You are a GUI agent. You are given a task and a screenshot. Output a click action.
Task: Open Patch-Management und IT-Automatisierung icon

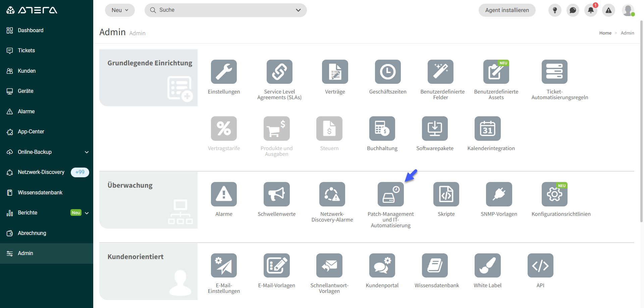click(x=391, y=194)
